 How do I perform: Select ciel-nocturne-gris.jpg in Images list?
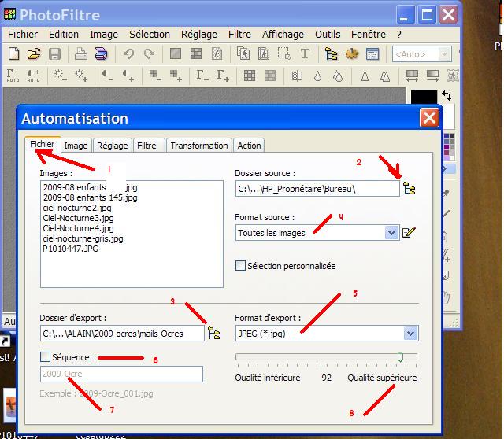(83, 238)
